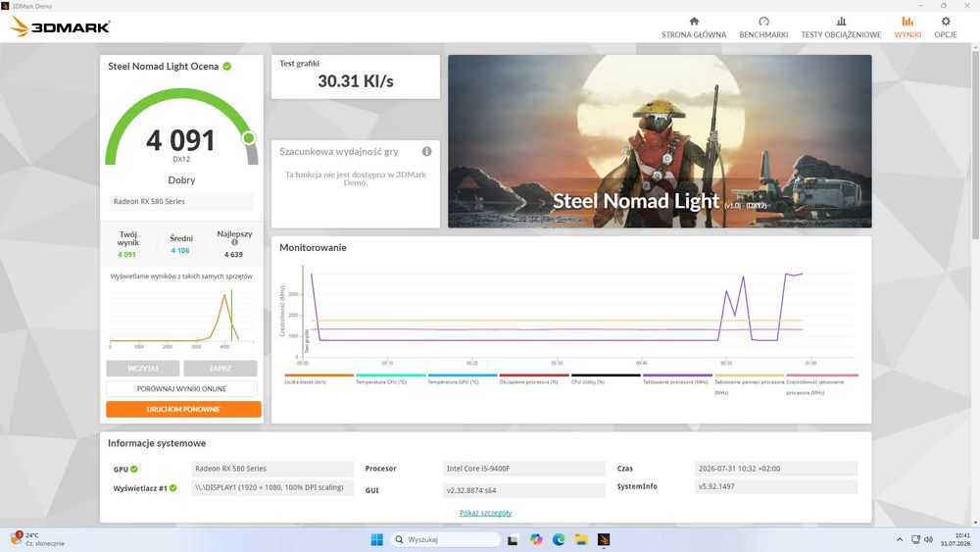Click 3DMark taskbar icon
Viewport: 980px width, 552px height.
click(x=604, y=539)
